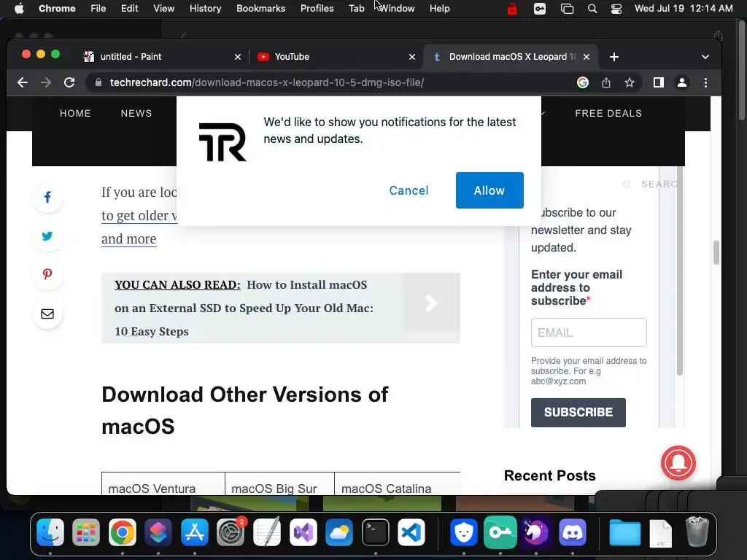Open System Preferences from the dock
Viewport: 747px width, 560px height.
click(231, 532)
